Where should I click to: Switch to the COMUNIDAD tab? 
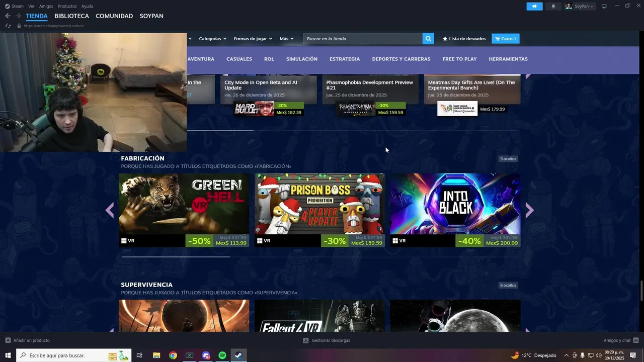click(114, 16)
